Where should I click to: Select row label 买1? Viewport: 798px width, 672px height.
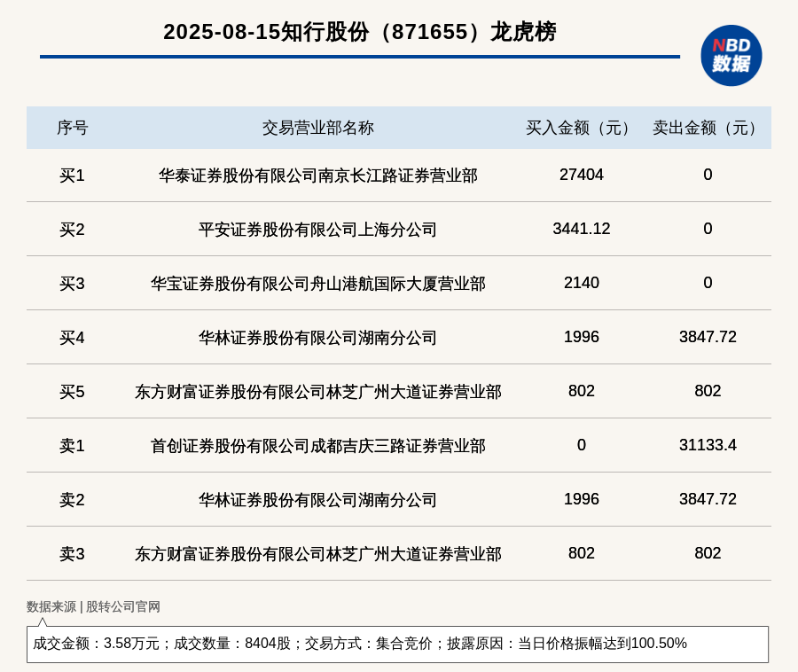pyautogui.click(x=73, y=176)
